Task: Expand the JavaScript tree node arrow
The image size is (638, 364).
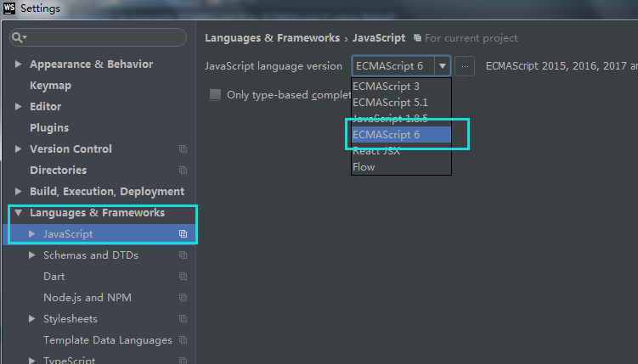Action: 32,233
